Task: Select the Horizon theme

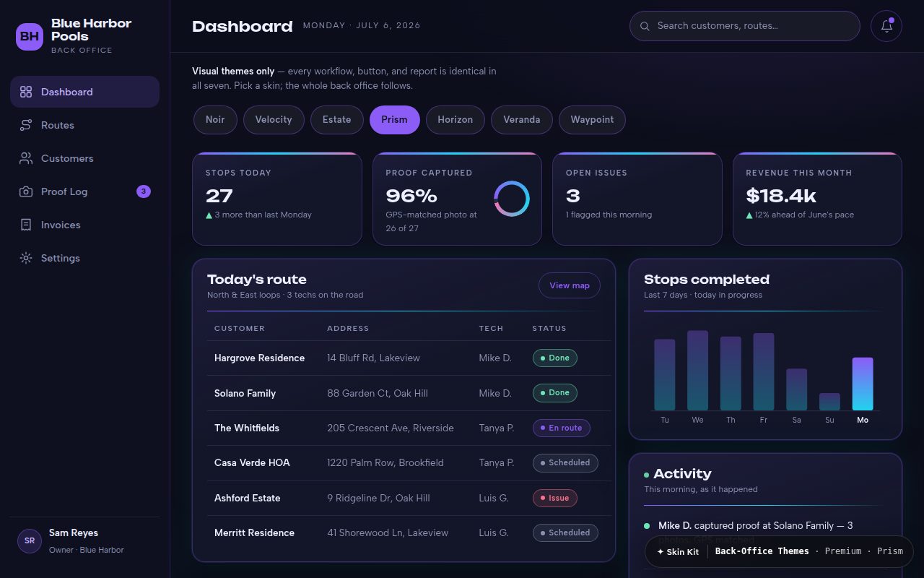Action: pyautogui.click(x=455, y=120)
